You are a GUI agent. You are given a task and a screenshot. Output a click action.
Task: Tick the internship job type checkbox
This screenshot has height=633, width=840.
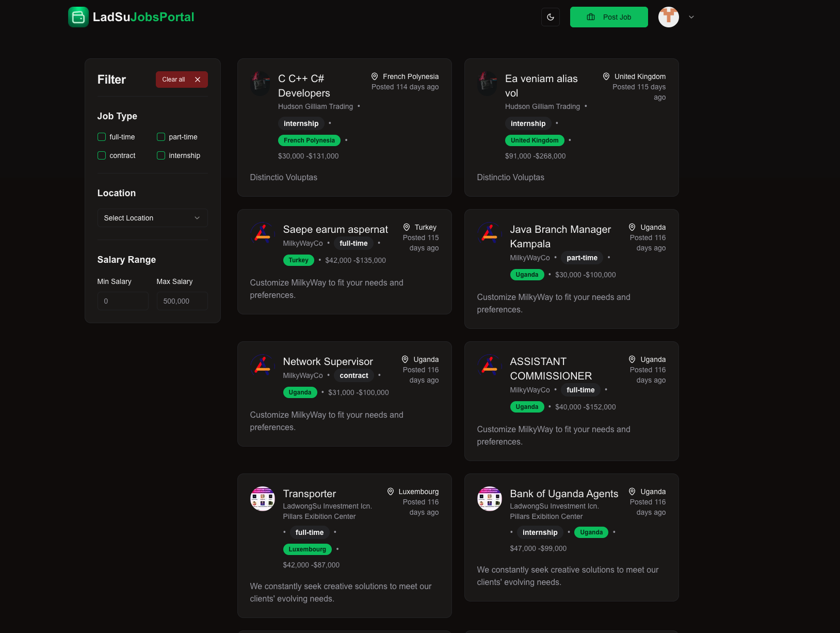[161, 155]
